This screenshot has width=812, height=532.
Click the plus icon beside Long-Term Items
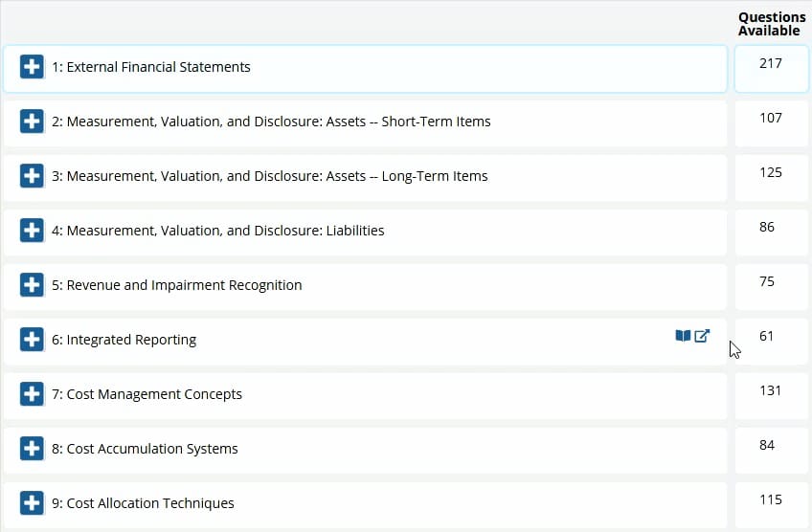coord(32,176)
